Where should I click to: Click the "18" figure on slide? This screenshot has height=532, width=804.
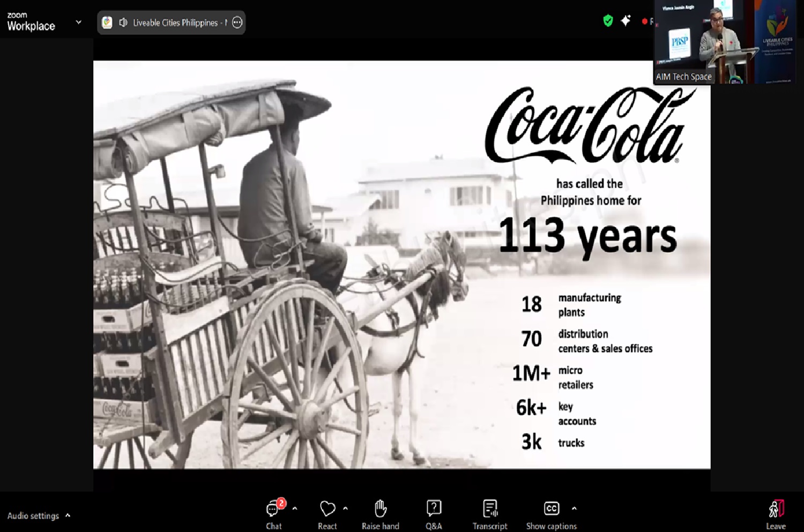tap(532, 304)
